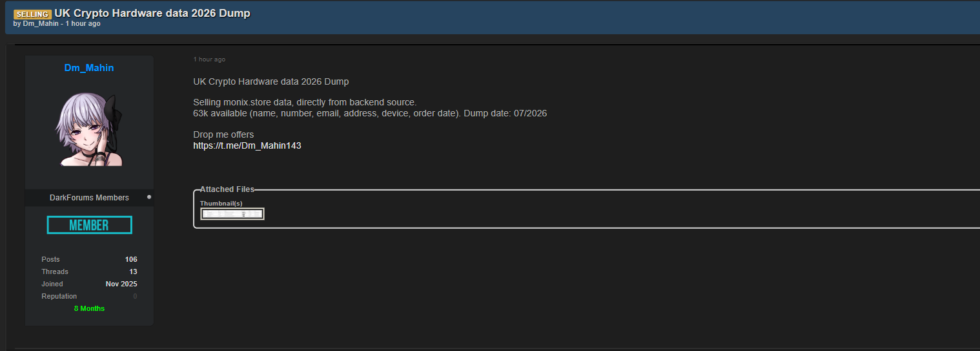This screenshot has width=980, height=351.
Task: Open the t.me/Dm_Mahin143 Telegram link
Action: [x=247, y=145]
